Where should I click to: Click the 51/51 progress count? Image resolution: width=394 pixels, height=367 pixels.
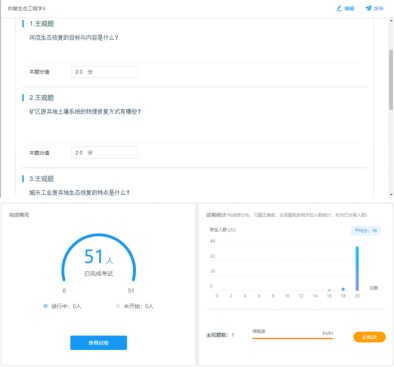click(328, 333)
